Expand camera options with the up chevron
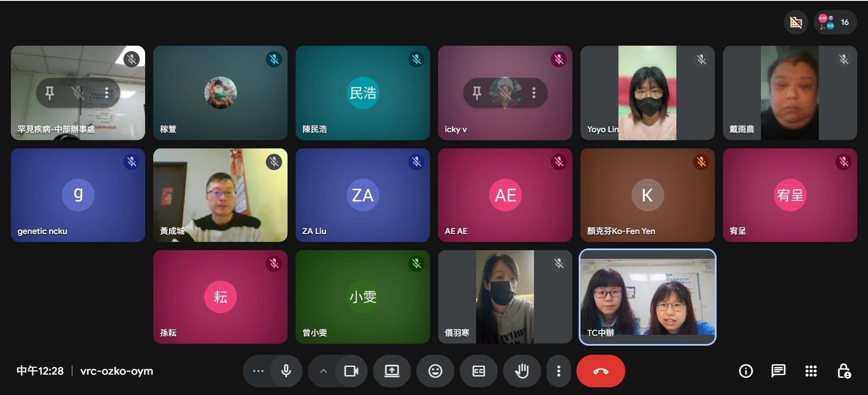This screenshot has height=395, width=868. pos(323,371)
